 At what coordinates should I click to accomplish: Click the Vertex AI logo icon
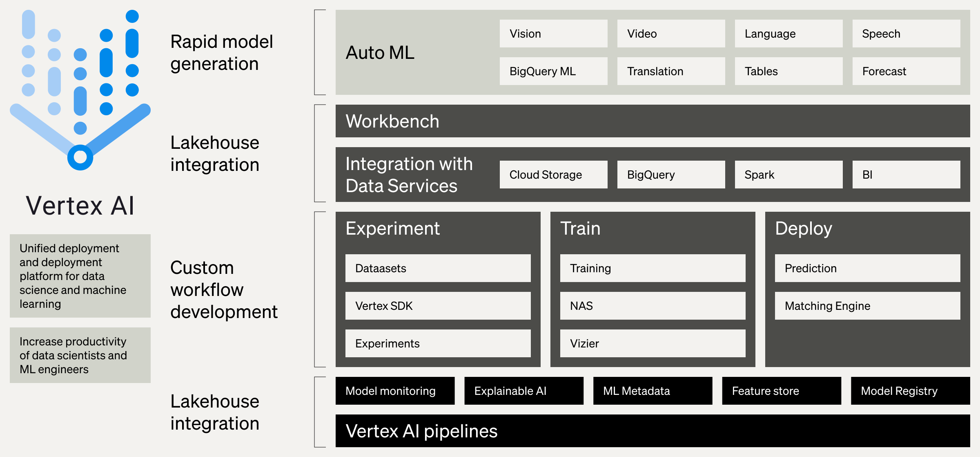point(80,90)
